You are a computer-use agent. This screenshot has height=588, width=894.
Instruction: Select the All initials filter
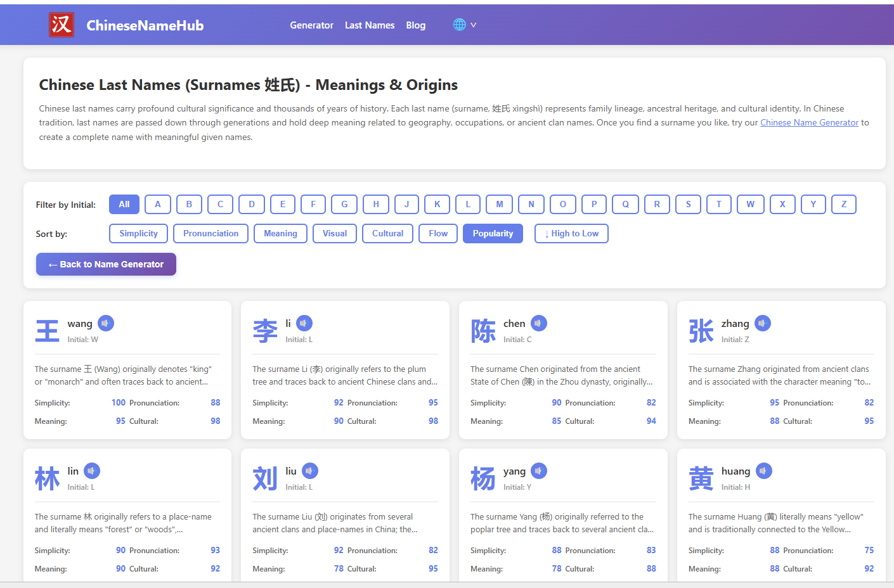[x=124, y=204]
